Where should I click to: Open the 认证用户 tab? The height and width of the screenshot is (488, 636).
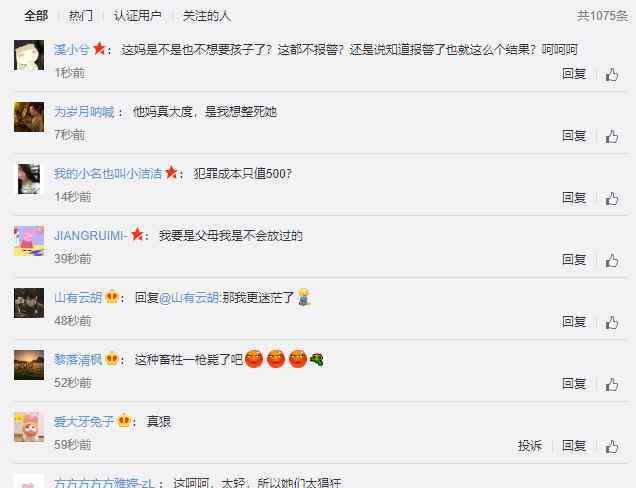coord(138,16)
